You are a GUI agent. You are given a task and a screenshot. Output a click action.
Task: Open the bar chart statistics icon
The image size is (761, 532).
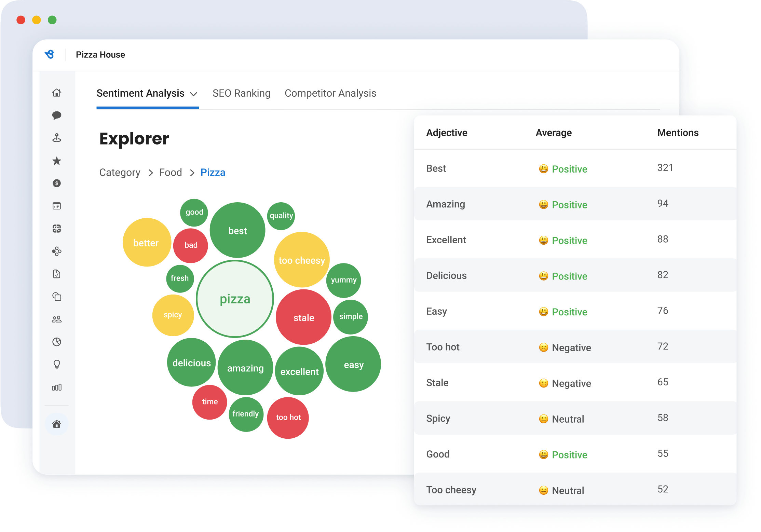pos(57,387)
